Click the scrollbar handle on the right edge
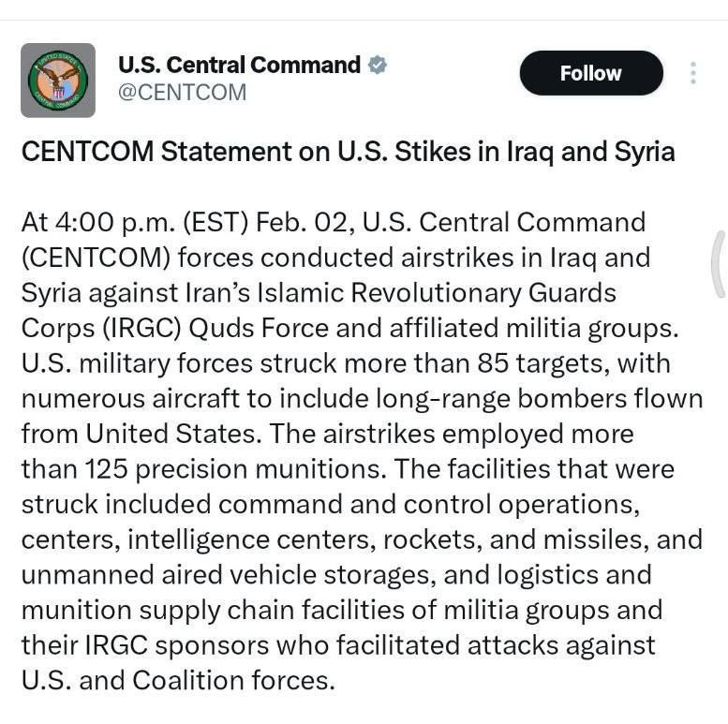 [x=719, y=263]
